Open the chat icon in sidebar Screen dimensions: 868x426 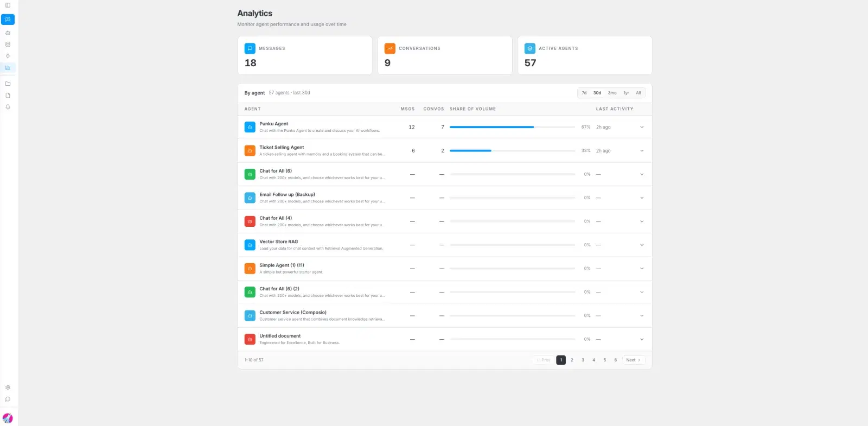[x=8, y=20]
